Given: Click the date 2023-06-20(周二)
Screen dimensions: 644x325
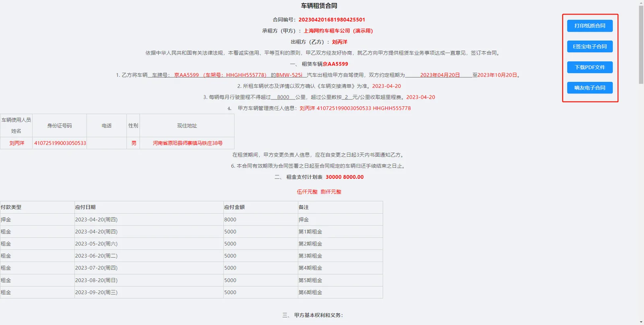Looking at the screenshot, I should click(96, 256).
